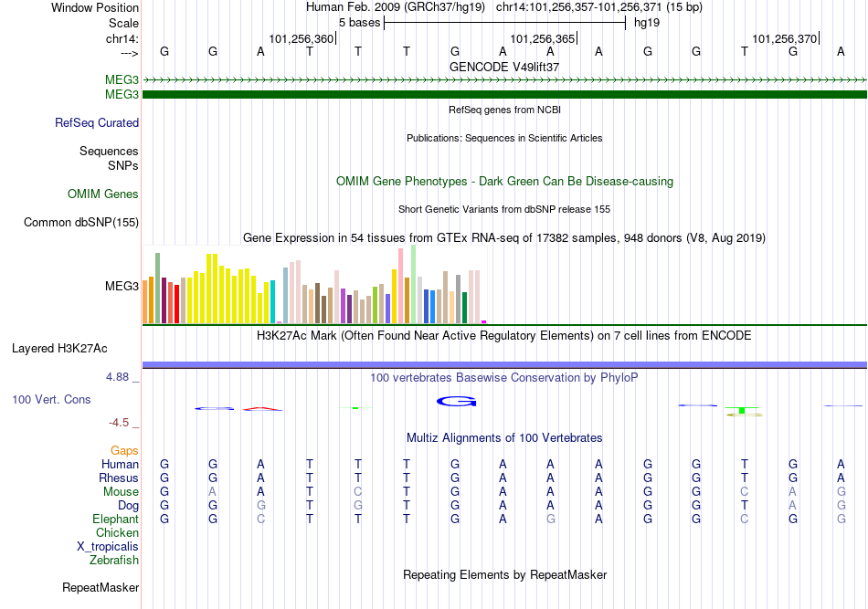The height and width of the screenshot is (609, 868).
Task: Click the large blue G conservation logo
Action: point(457,402)
